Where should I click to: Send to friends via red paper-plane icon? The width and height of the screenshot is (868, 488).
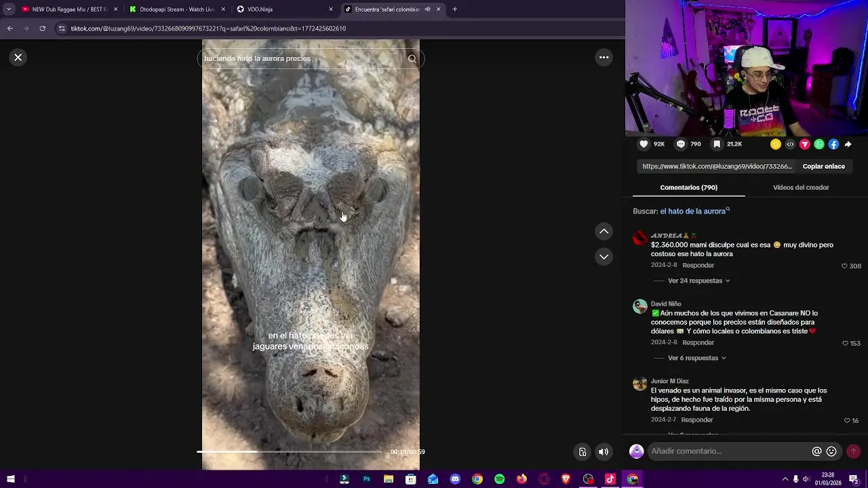coord(805,144)
